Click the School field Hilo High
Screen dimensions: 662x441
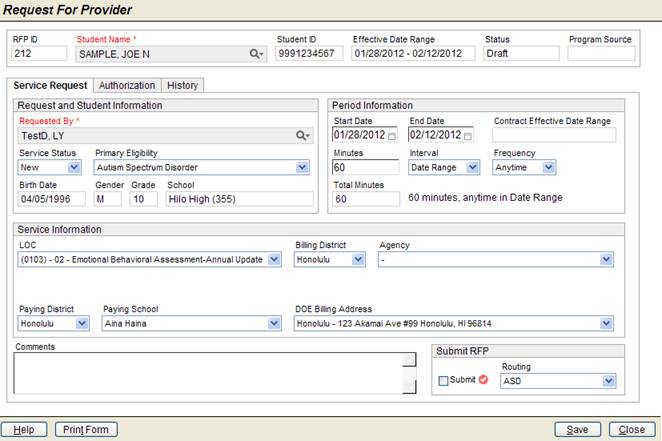(240, 199)
